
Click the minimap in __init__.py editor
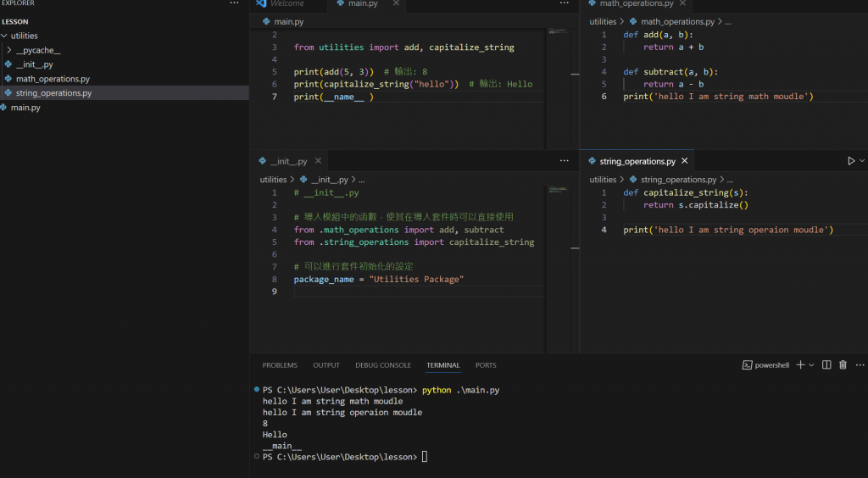click(x=558, y=189)
